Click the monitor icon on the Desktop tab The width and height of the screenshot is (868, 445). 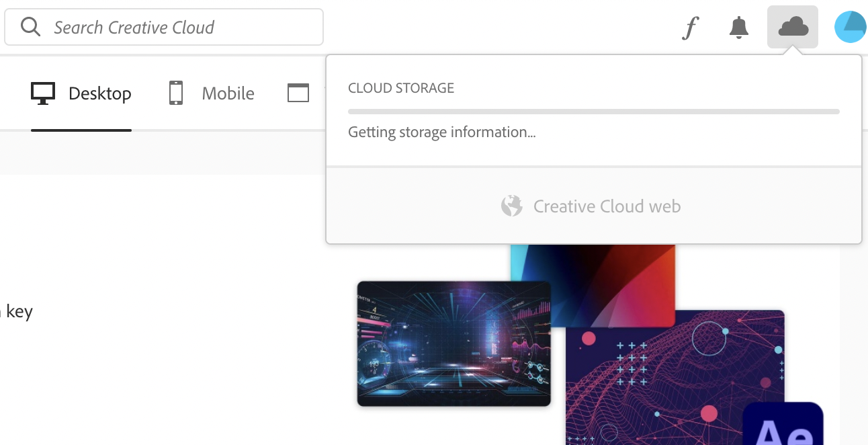(x=43, y=93)
